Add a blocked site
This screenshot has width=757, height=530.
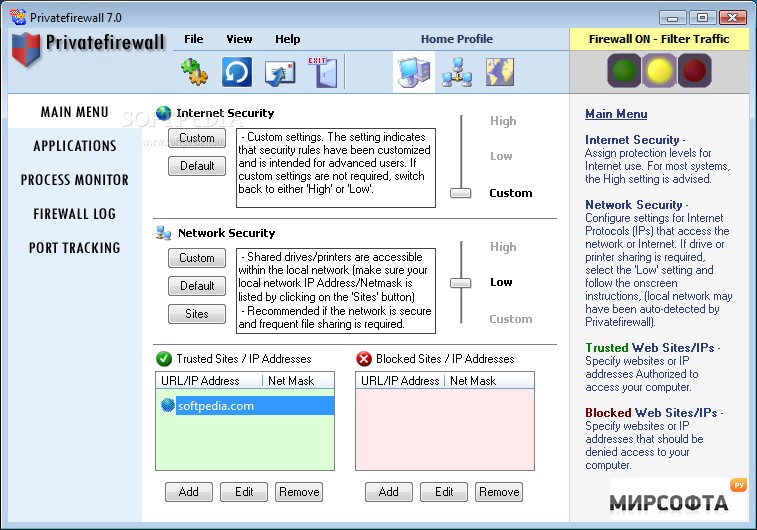(x=389, y=492)
